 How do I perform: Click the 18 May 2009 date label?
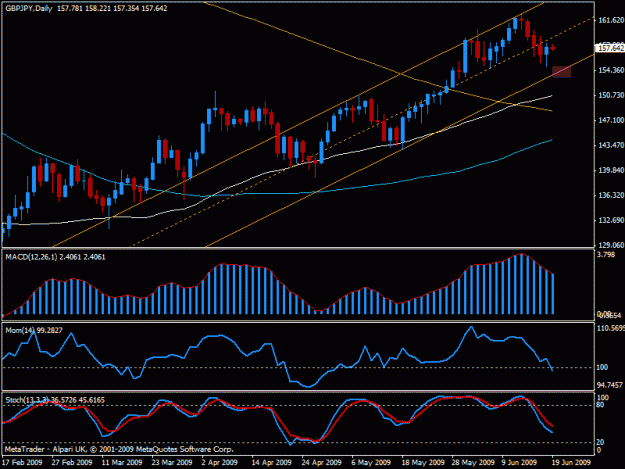coord(423,463)
